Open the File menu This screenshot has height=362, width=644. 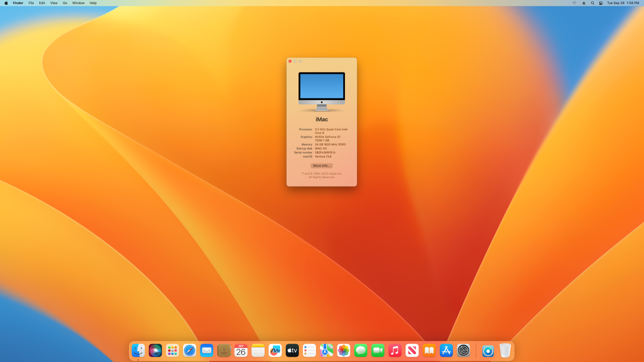tap(31, 3)
